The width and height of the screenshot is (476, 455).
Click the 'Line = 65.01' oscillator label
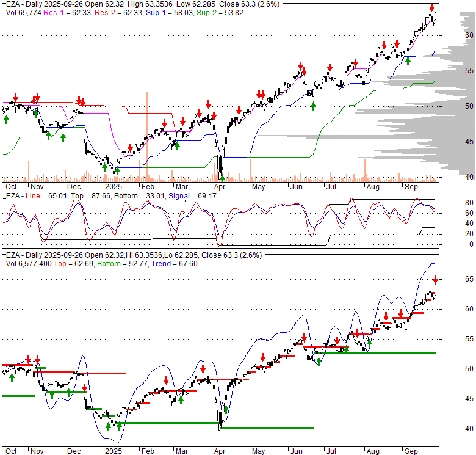click(46, 196)
